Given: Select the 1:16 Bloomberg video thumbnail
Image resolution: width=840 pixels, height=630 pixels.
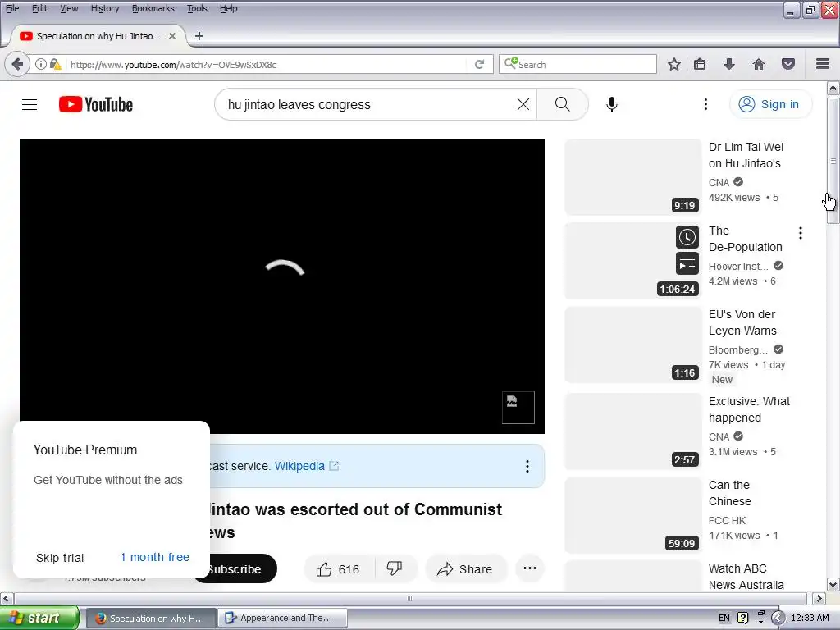Looking at the screenshot, I should point(633,345).
